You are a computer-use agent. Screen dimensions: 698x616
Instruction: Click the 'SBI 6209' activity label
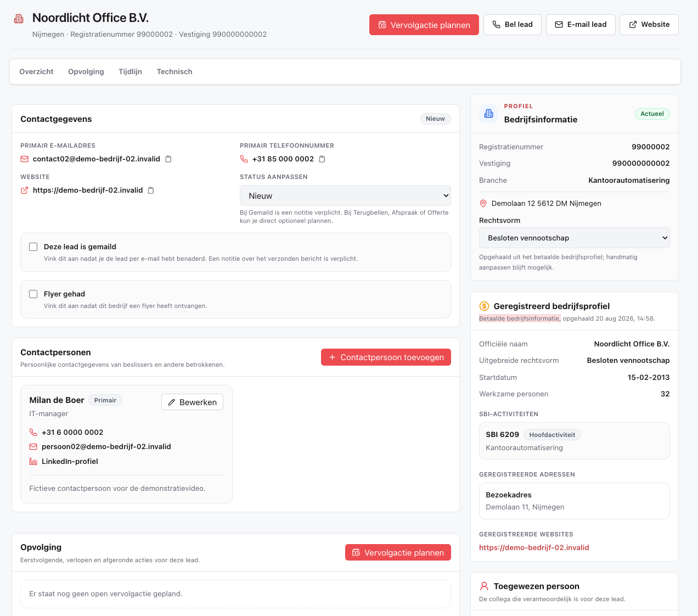(502, 435)
